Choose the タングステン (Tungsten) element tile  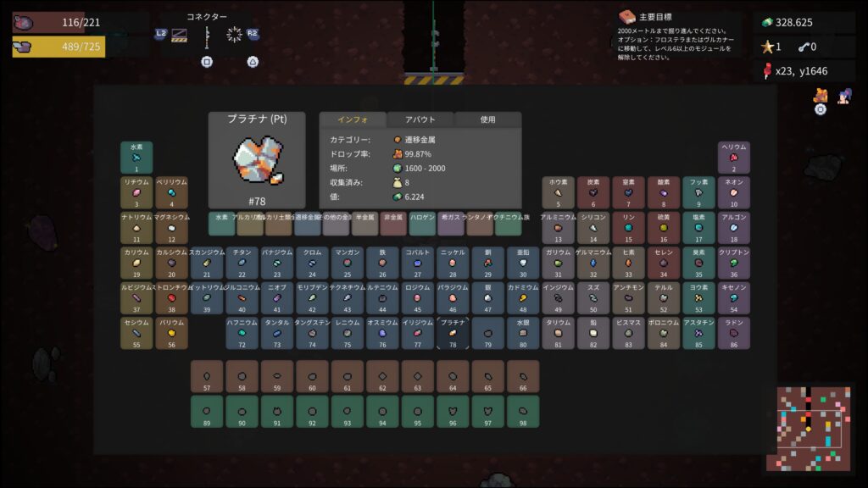pos(312,333)
